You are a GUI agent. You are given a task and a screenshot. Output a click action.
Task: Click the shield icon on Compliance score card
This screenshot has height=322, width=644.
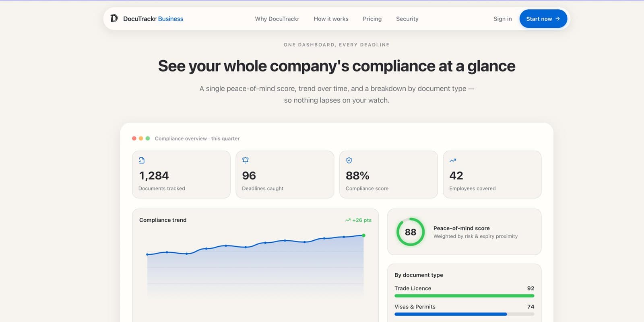point(349,160)
